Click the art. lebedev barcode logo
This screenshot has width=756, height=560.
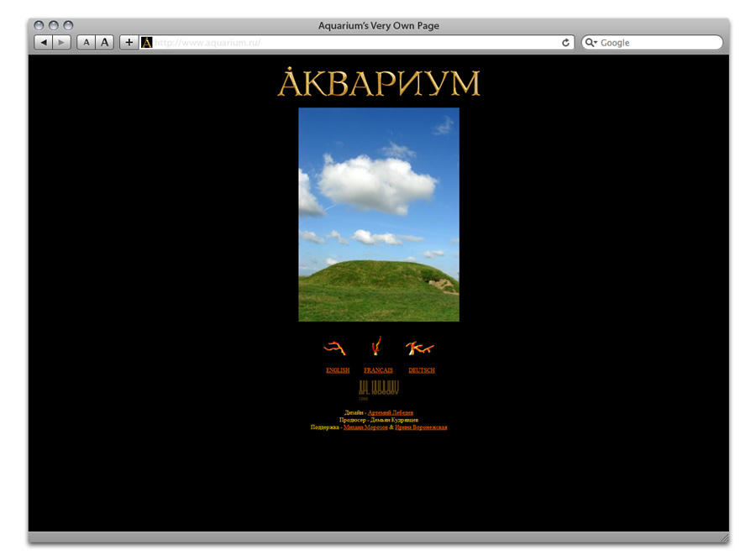378,388
